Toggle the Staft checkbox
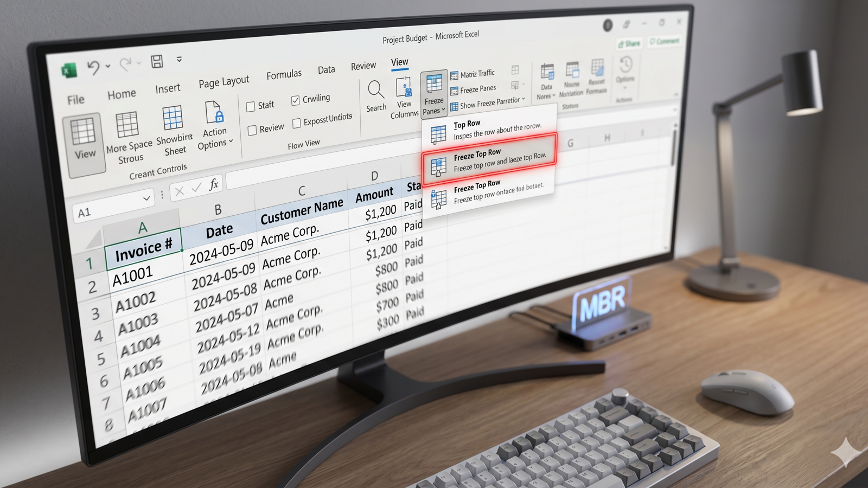 point(251,107)
